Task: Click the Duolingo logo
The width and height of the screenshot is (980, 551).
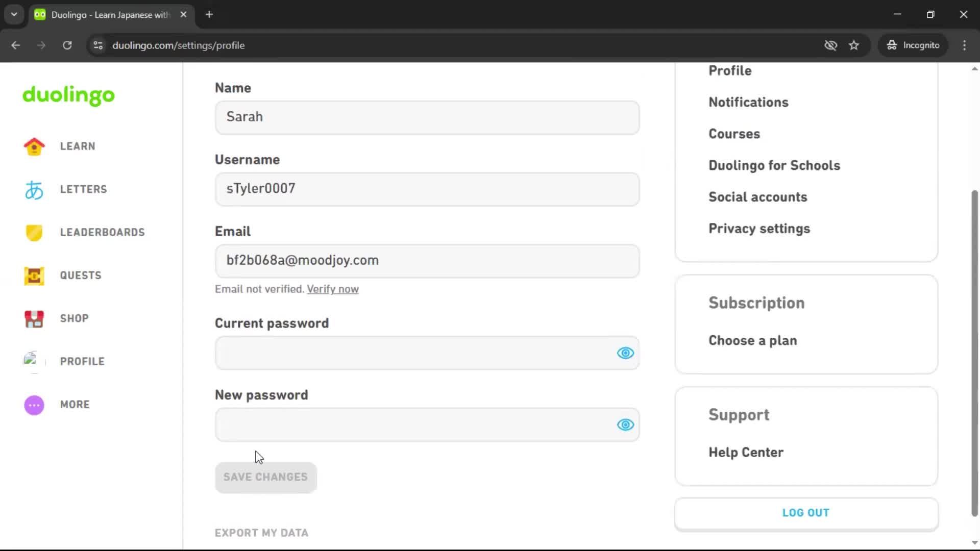Action: point(68,96)
